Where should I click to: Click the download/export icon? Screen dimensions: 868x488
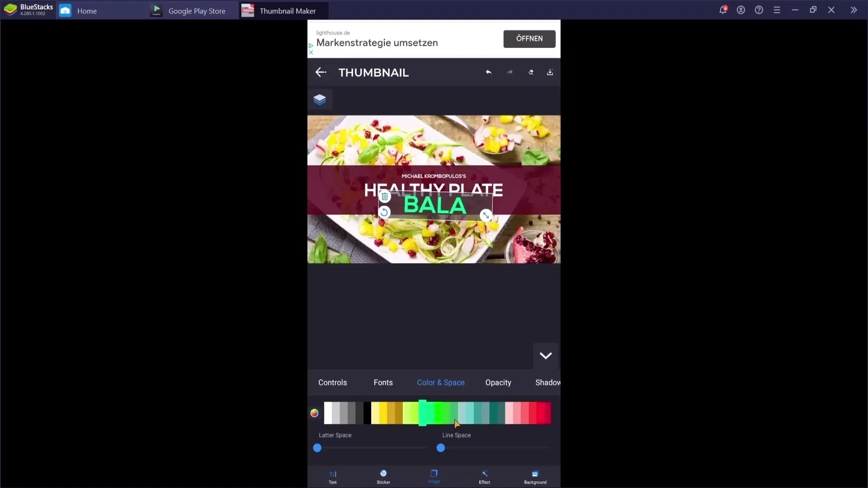pos(550,71)
